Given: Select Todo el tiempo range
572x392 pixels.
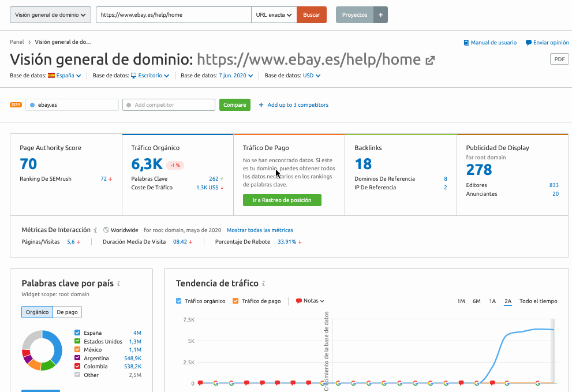Looking at the screenshot, I should [x=539, y=301].
